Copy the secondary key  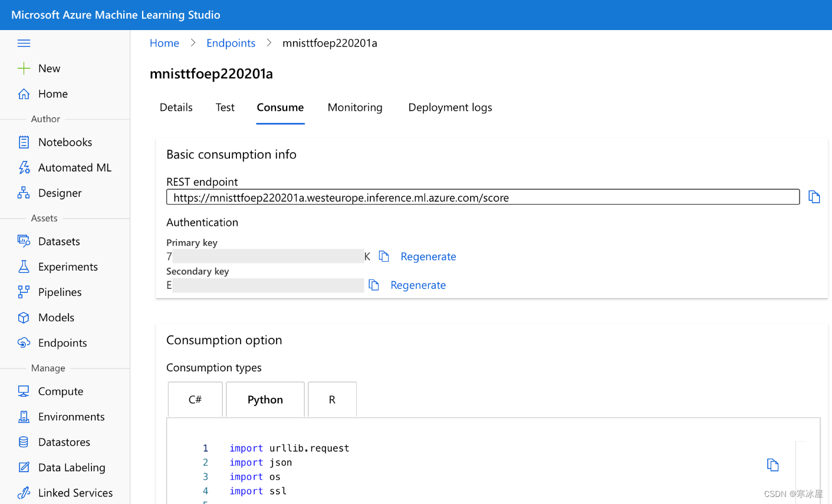pyautogui.click(x=374, y=285)
